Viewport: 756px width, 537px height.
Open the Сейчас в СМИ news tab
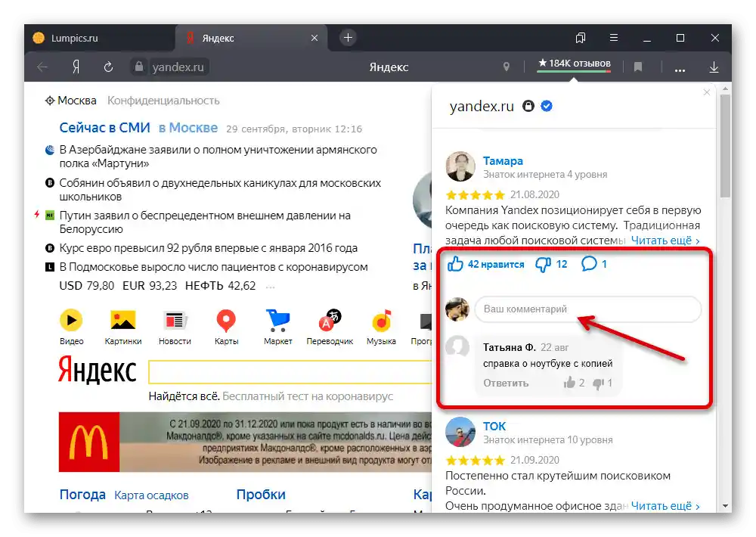click(104, 128)
